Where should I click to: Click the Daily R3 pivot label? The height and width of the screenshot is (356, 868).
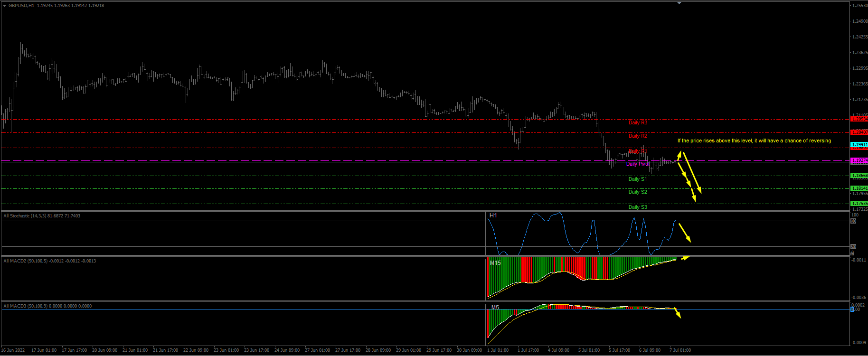(638, 122)
